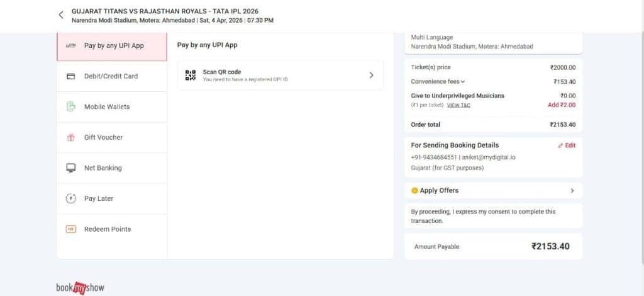Click the Gift Voucher icon

70,137
